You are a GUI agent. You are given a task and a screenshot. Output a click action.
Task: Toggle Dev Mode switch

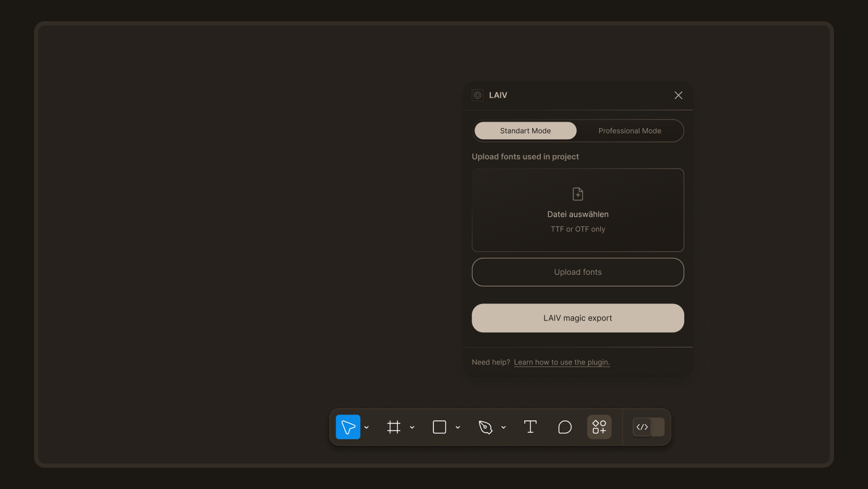pyautogui.click(x=649, y=427)
